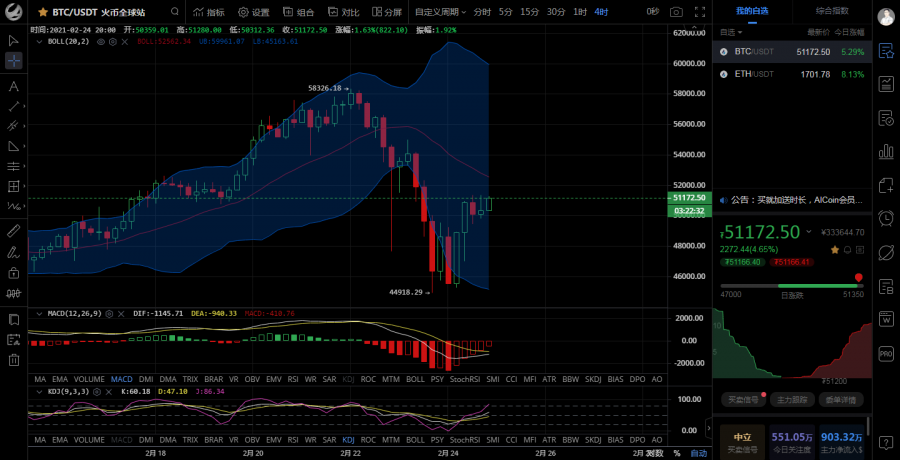This screenshot has height=460, width=900.
Task: Select the crosshair tool in left toolbar
Action: pyautogui.click(x=14, y=60)
